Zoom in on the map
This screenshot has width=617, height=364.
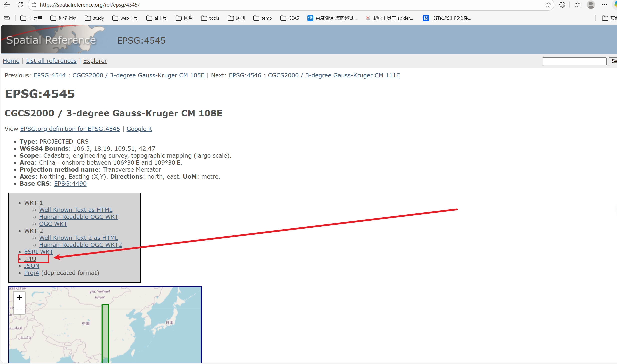click(19, 297)
